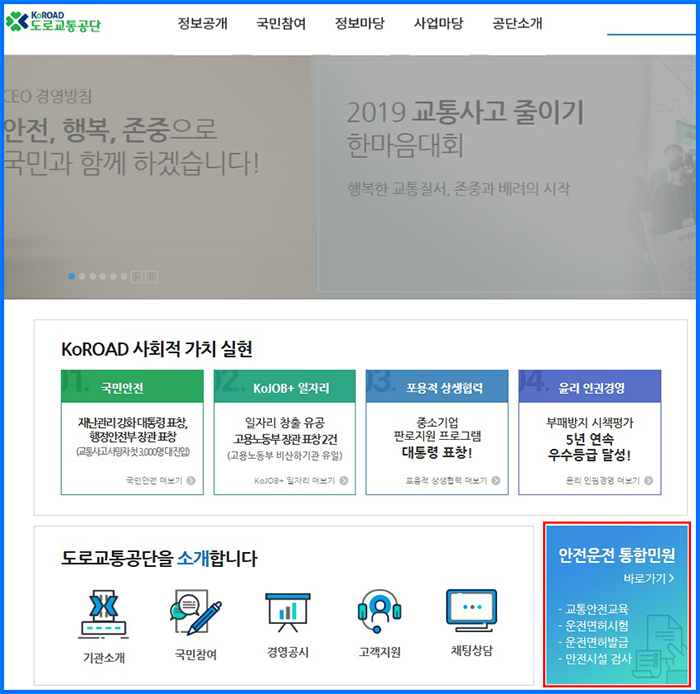The width and height of the screenshot is (700, 694).
Task: Open the 정보공개 menu
Action: (203, 23)
